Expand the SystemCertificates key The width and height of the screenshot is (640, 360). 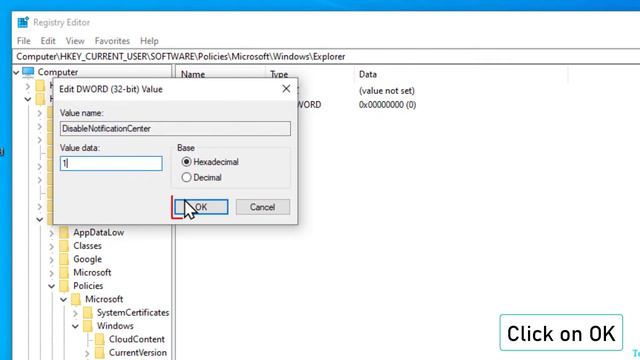coord(75,313)
